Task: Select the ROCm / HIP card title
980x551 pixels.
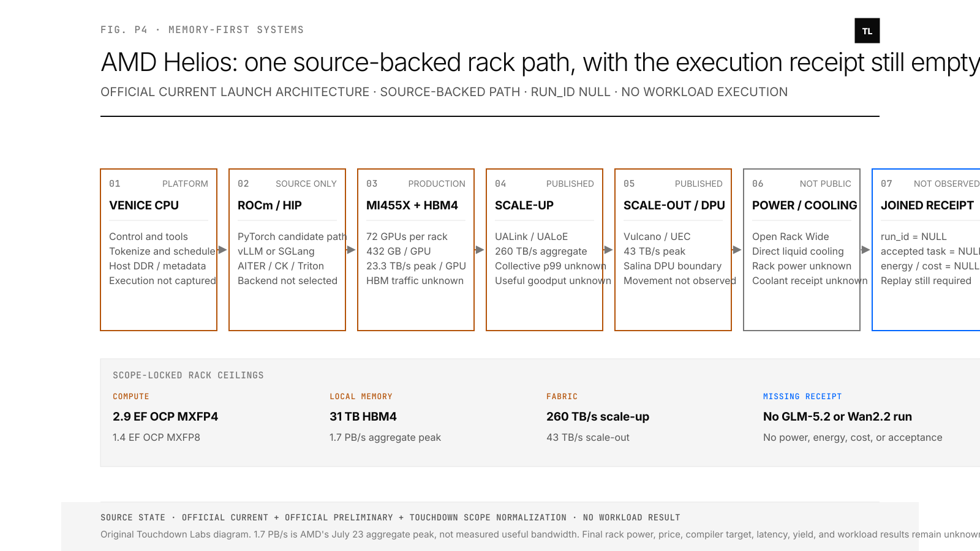Action: (x=269, y=206)
